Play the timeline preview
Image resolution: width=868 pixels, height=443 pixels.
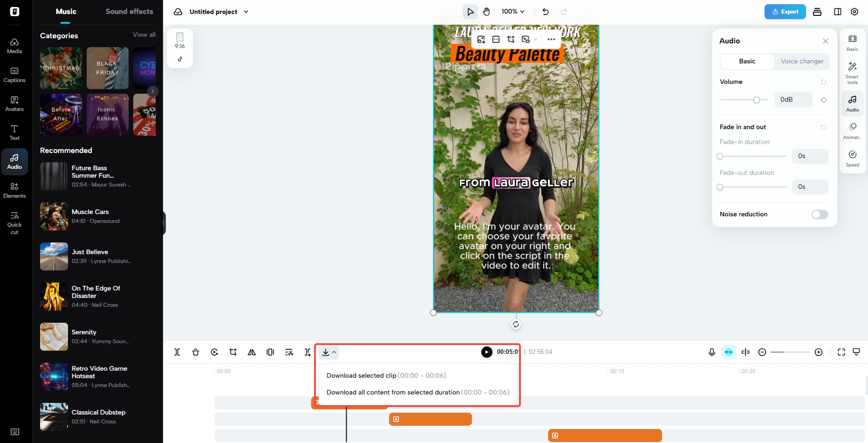486,352
